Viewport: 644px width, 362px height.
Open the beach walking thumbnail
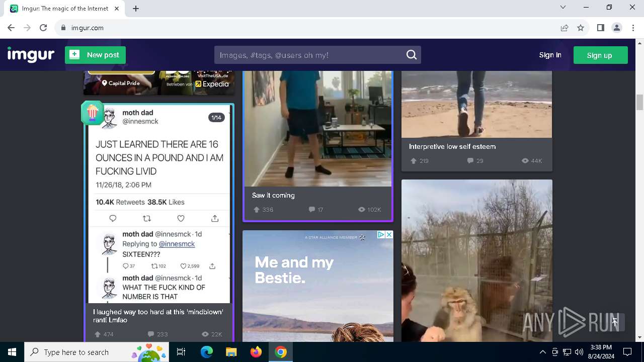point(476,104)
